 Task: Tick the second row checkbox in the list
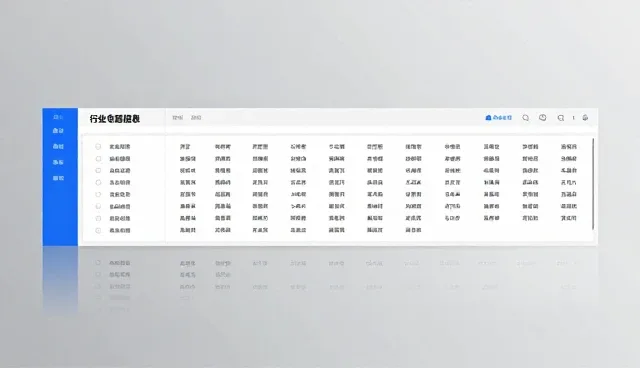pyautogui.click(x=98, y=158)
